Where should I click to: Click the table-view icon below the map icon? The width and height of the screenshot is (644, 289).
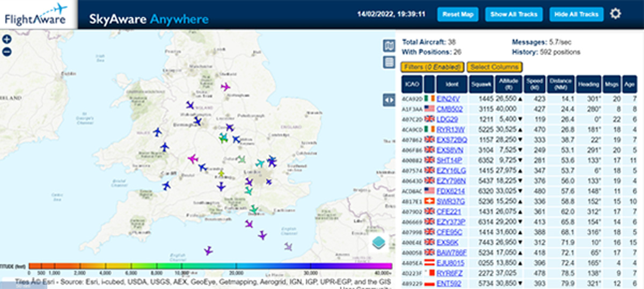point(390,62)
